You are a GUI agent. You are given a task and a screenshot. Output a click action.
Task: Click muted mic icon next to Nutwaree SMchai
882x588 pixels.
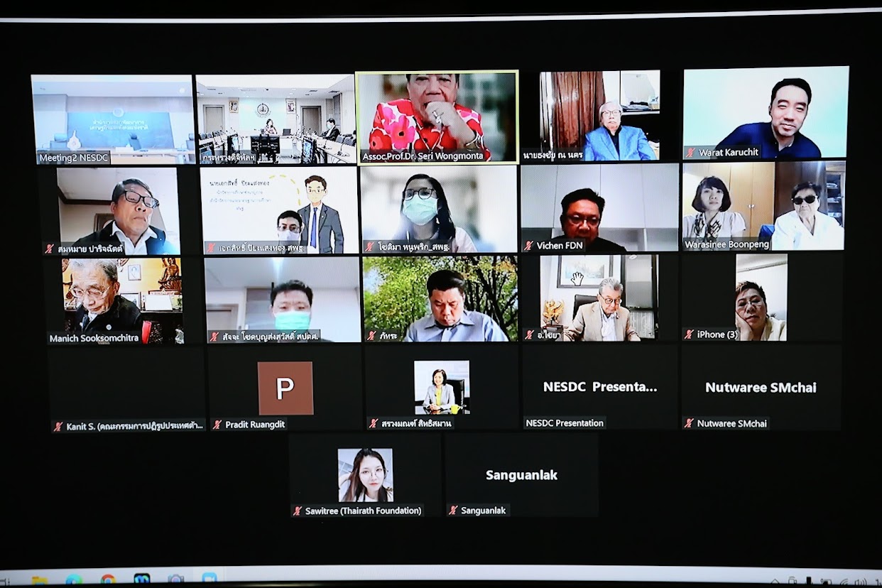(x=689, y=423)
